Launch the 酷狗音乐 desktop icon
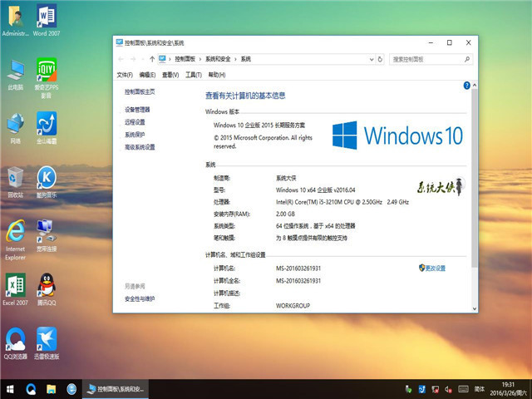 coord(47,177)
